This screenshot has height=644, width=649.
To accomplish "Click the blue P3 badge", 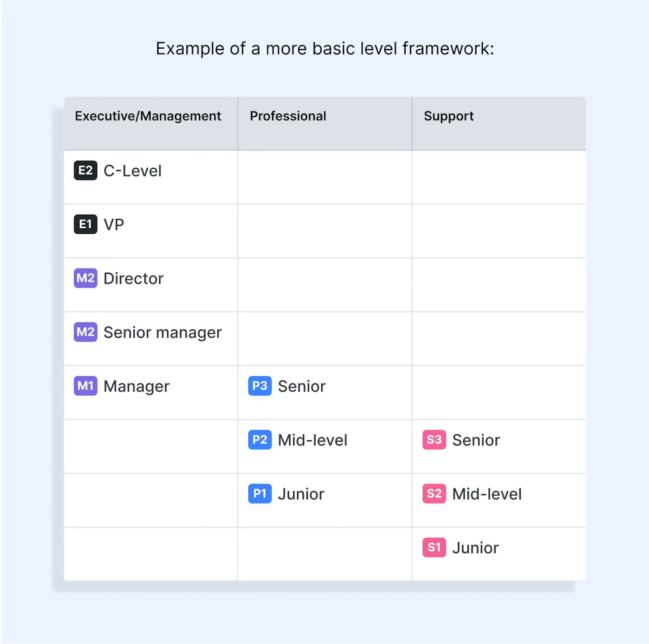I will (260, 386).
